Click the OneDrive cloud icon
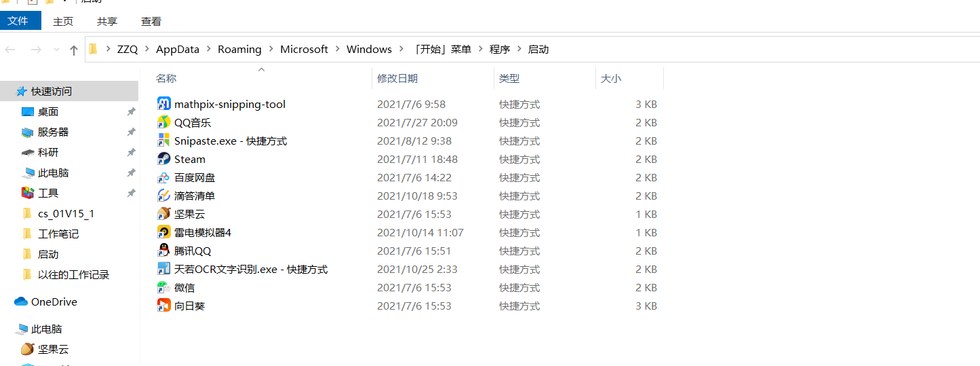 [21, 301]
